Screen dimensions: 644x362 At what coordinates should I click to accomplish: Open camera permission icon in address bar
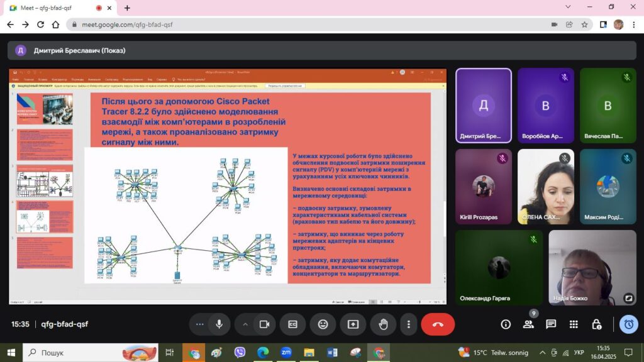tap(554, 25)
